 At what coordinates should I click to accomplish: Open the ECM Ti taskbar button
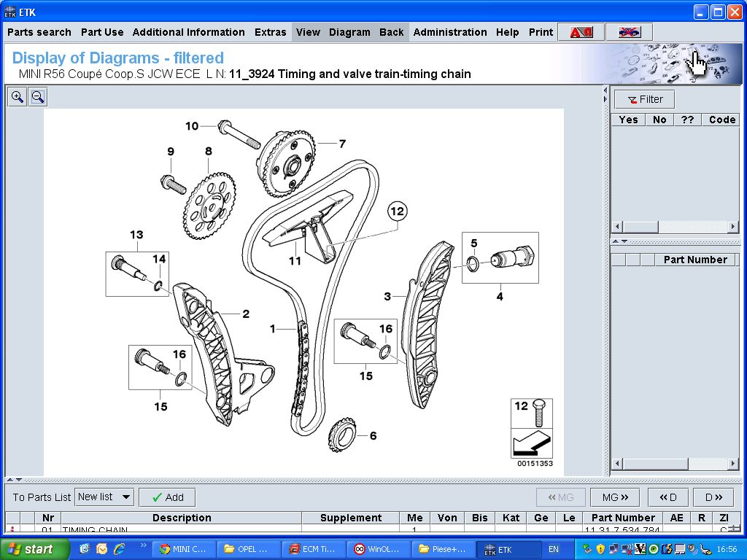[x=313, y=549]
